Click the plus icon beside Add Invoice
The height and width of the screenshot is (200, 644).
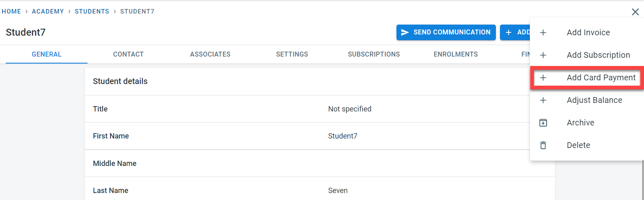point(543,32)
